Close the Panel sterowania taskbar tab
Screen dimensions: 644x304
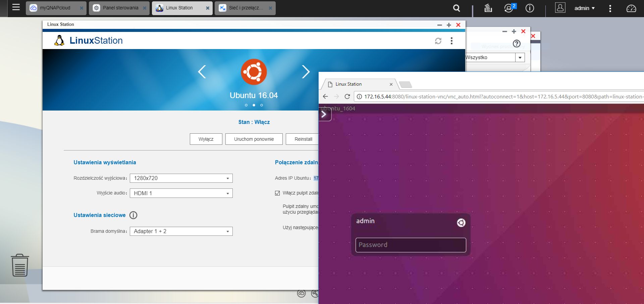[144, 8]
